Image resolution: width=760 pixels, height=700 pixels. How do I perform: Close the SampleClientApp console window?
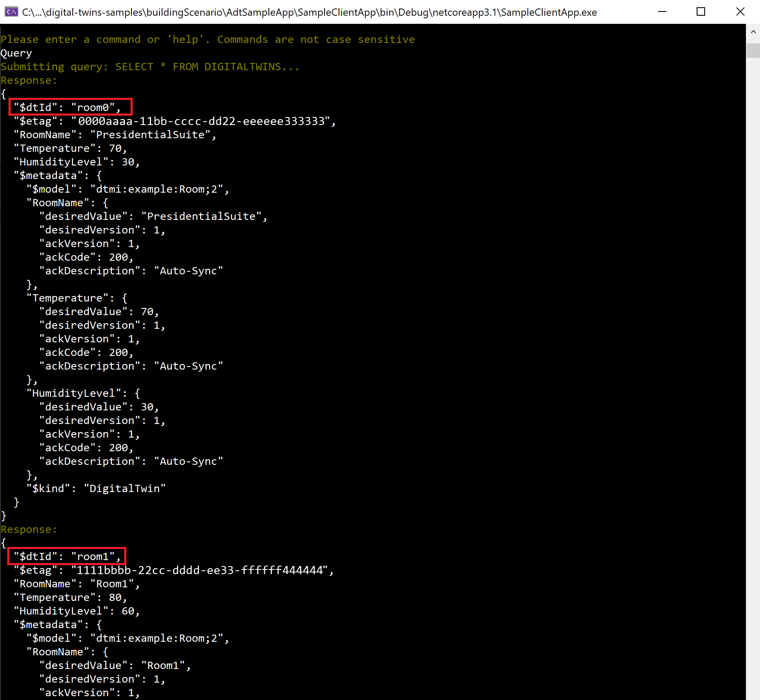740,12
